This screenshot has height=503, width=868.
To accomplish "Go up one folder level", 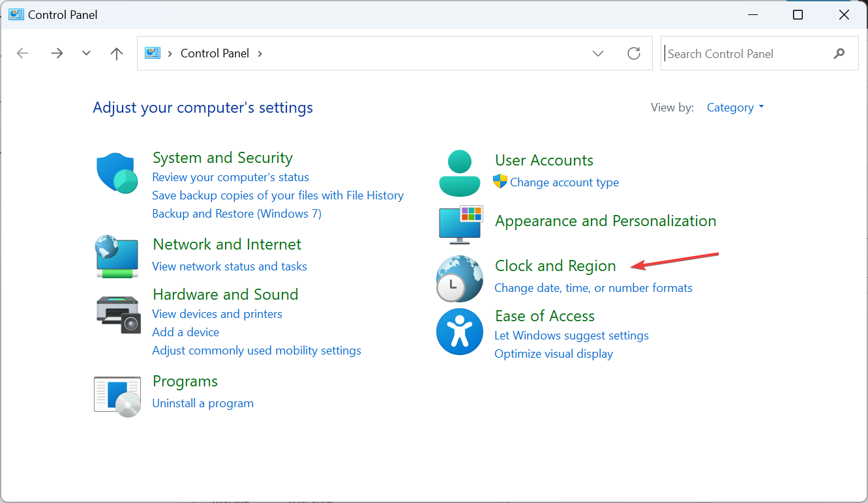I will 117,53.
